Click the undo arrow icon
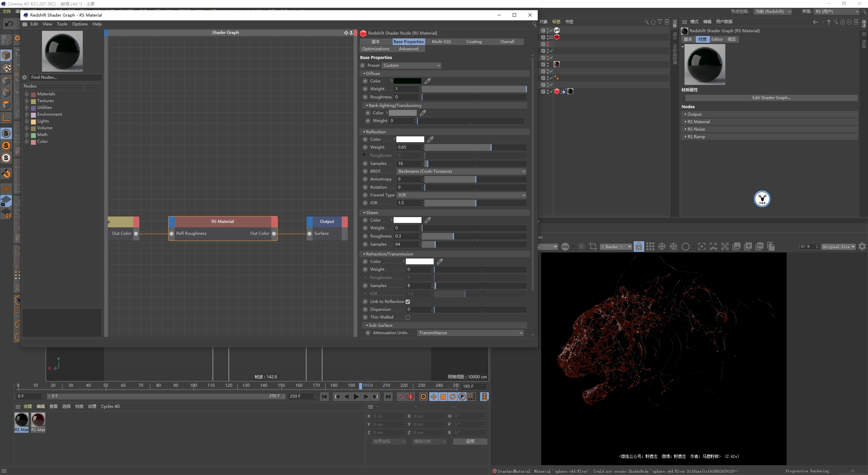This screenshot has height=475, width=868. [9, 24]
